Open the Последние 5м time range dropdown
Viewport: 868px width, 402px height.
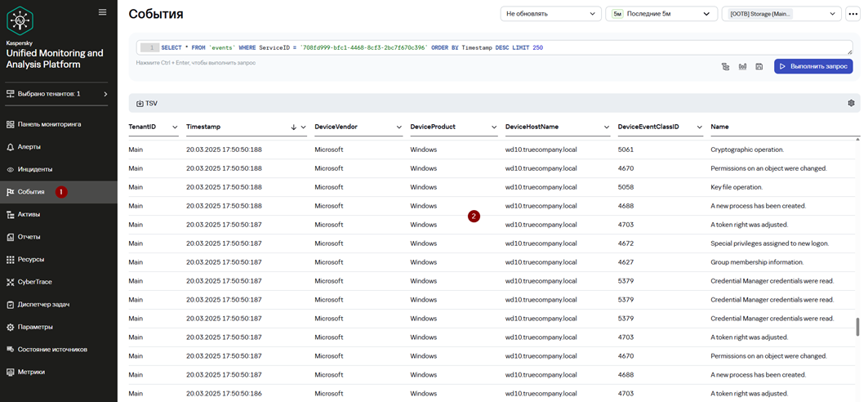point(661,14)
